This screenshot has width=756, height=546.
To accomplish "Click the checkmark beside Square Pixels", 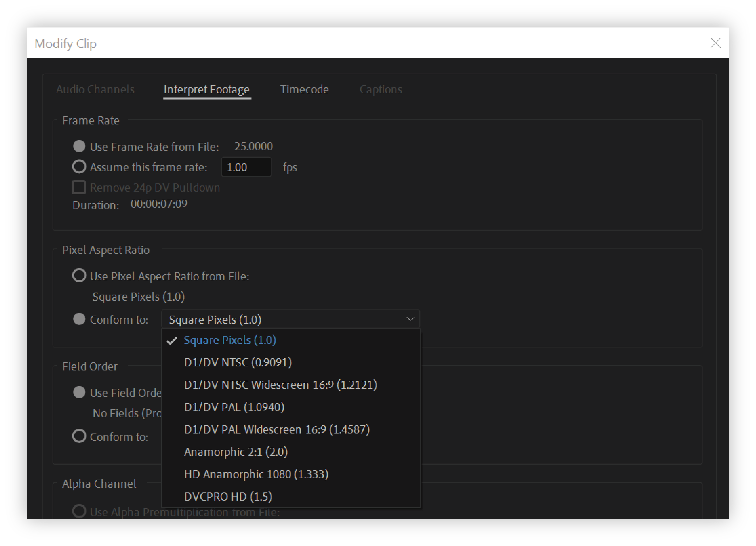I will tap(172, 341).
